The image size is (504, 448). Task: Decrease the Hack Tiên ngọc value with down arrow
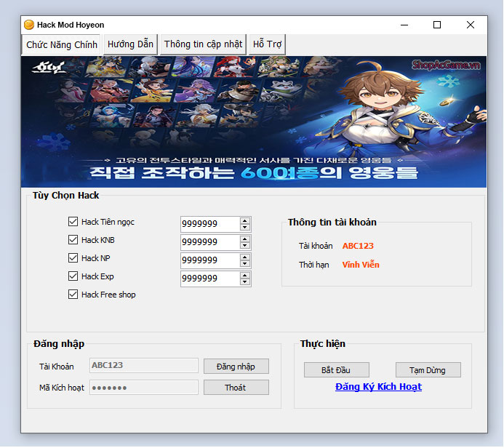click(245, 227)
